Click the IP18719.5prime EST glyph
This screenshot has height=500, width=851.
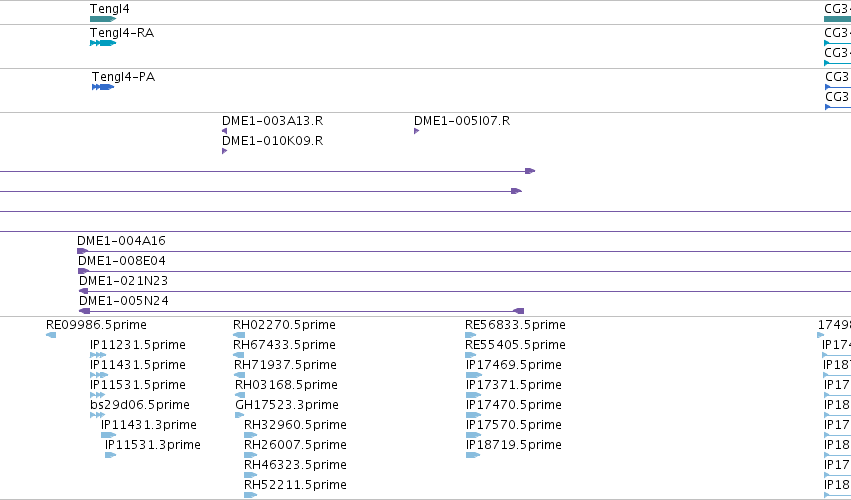click(x=473, y=455)
